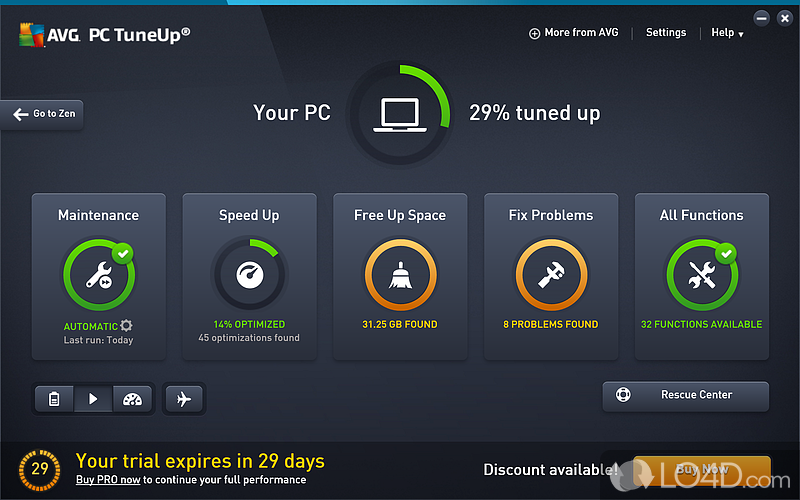Select Fix Problems wrench tool icon
The height and width of the screenshot is (500, 800).
551,275
